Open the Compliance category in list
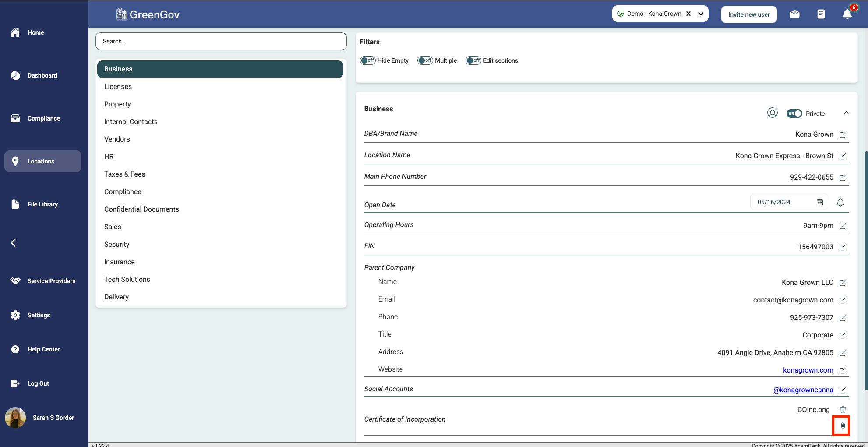Viewport: 868px width, 447px height. pos(220,192)
